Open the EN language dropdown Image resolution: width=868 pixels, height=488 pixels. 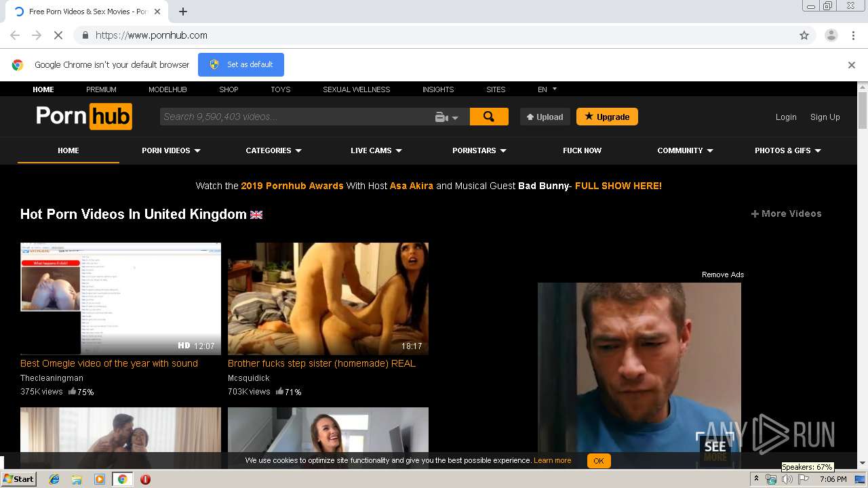point(547,89)
